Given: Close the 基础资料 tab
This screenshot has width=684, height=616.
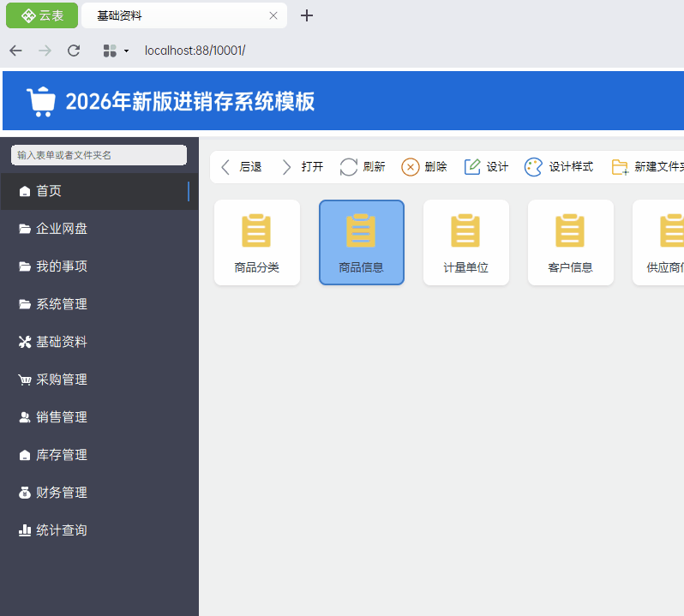Looking at the screenshot, I should tap(273, 15).
